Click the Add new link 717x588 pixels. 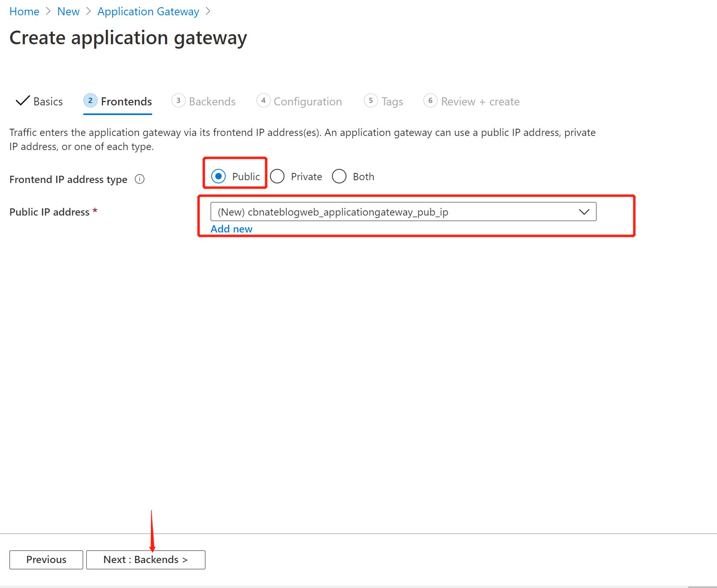point(231,228)
